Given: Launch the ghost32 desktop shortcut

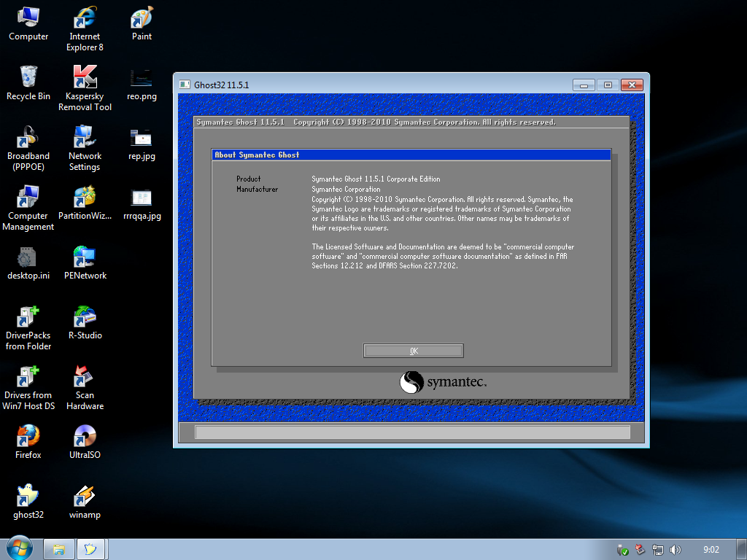Looking at the screenshot, I should click(x=28, y=502).
